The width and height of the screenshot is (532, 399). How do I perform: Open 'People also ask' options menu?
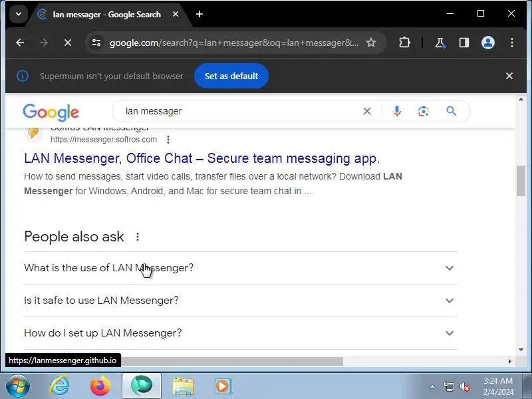138,237
